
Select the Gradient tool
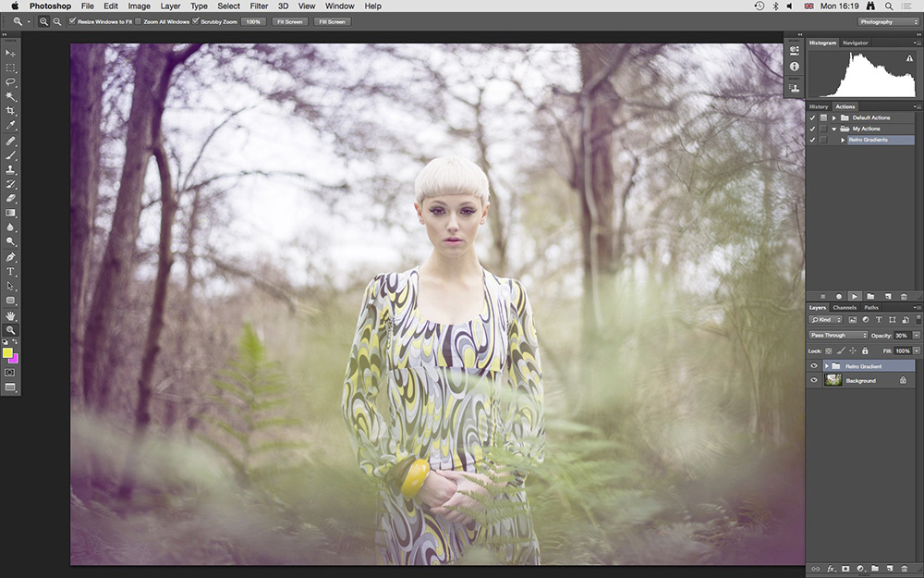pyautogui.click(x=10, y=213)
